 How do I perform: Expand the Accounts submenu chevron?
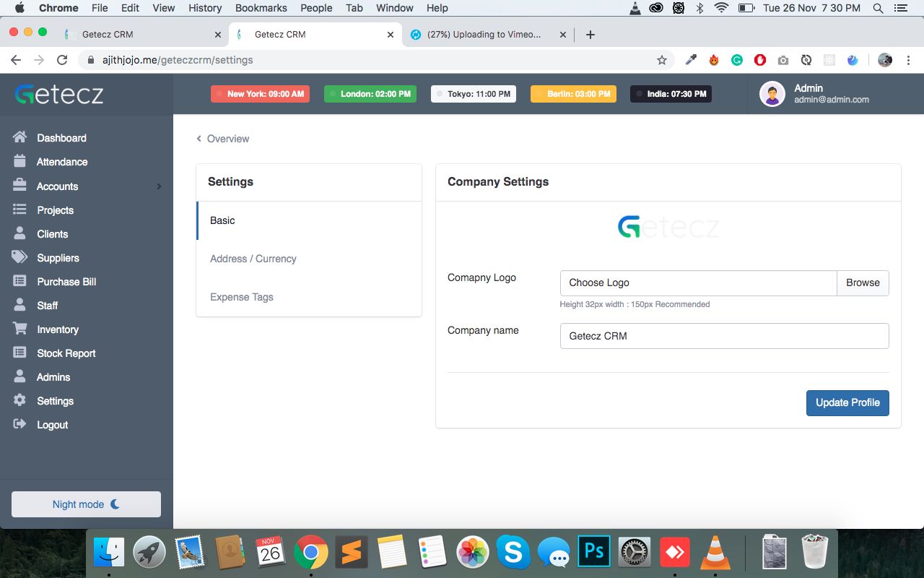[159, 186]
